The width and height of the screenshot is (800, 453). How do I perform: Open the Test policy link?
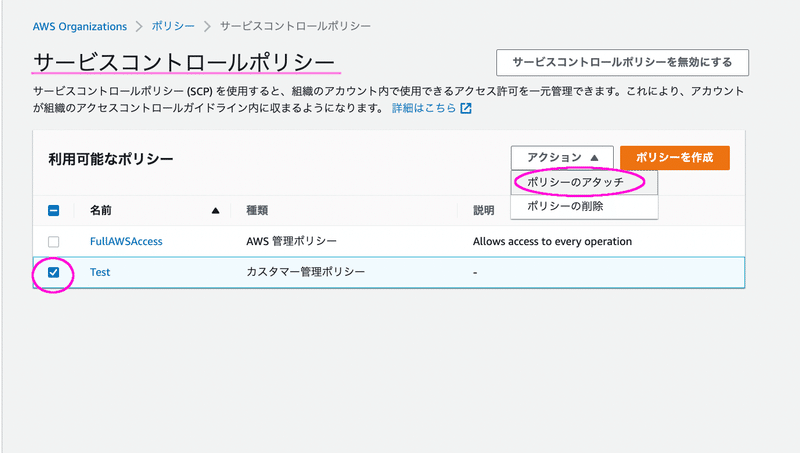click(100, 272)
